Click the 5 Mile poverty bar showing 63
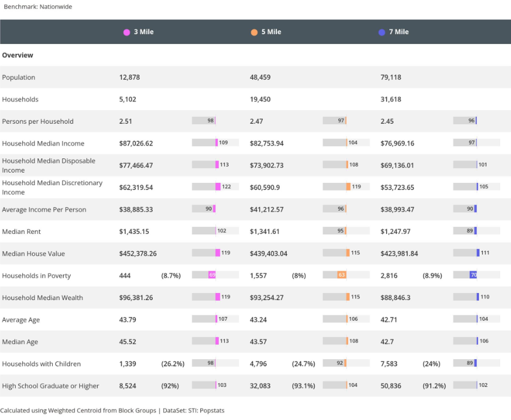Screen dimensions: 511x420 (x=342, y=275)
